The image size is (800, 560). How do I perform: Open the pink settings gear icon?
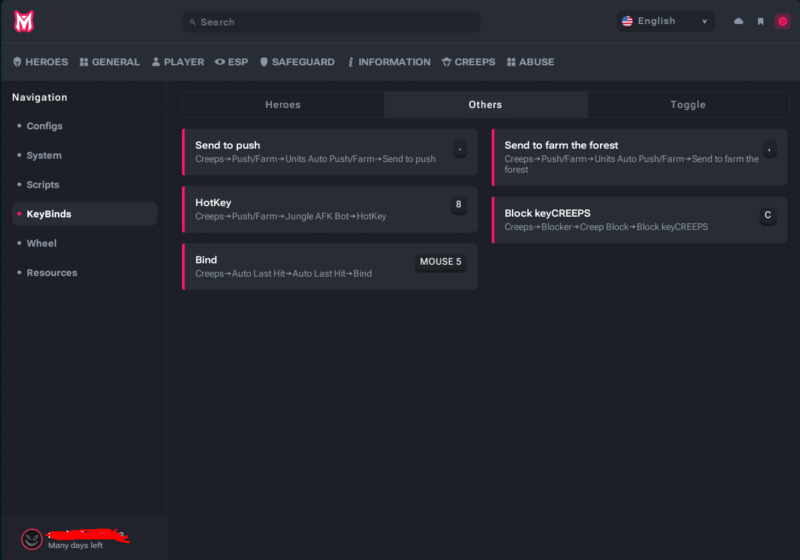(x=782, y=21)
